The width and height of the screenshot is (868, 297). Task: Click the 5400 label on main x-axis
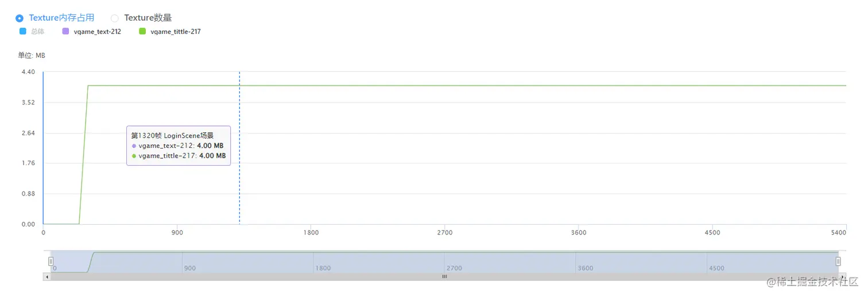coord(839,233)
